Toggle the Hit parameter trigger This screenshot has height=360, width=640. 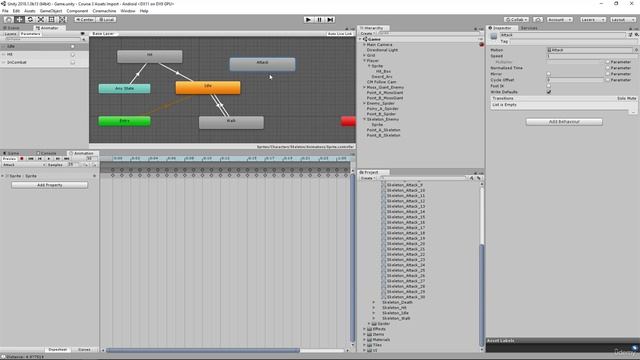pos(73,55)
